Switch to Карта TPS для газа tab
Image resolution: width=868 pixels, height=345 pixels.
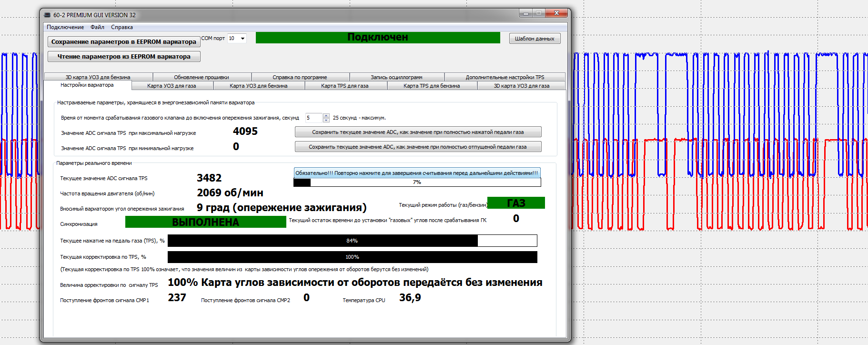345,86
